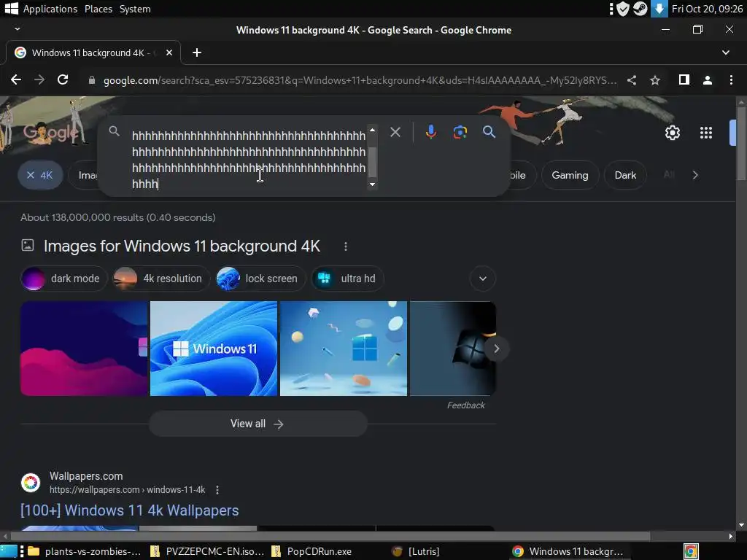This screenshot has height=560, width=747.
Task: Open the tab search dropdown
Action: click(x=726, y=52)
